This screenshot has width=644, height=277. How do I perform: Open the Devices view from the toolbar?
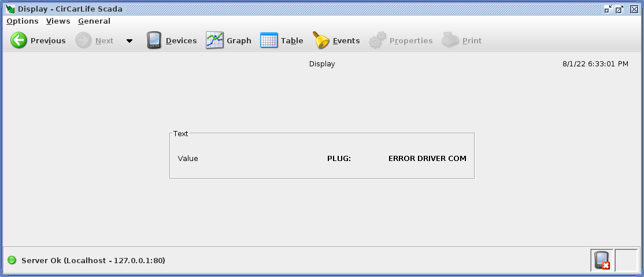point(154,40)
